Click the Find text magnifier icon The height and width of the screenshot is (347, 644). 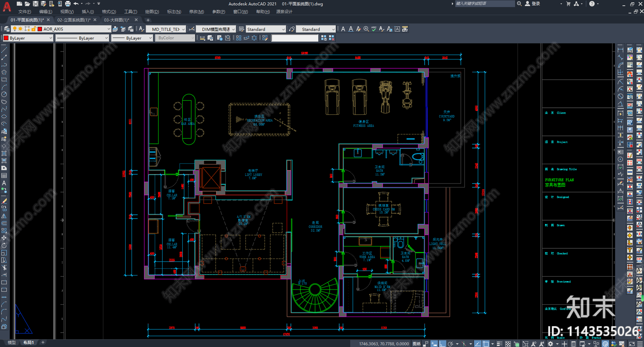(x=366, y=29)
